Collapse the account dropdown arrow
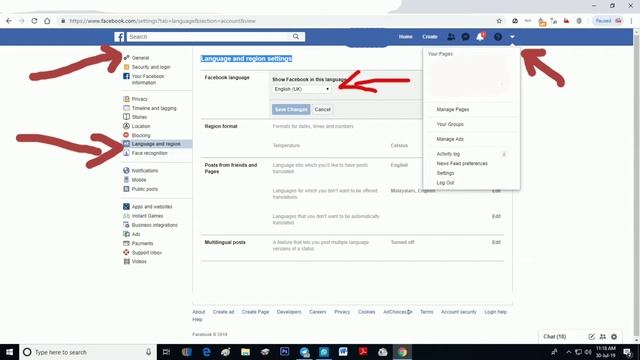640x360 pixels. pyautogui.click(x=512, y=37)
